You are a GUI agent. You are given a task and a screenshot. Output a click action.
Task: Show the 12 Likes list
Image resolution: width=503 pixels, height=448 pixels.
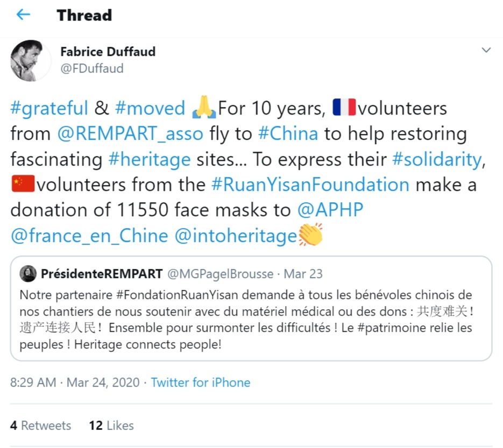coord(111,425)
